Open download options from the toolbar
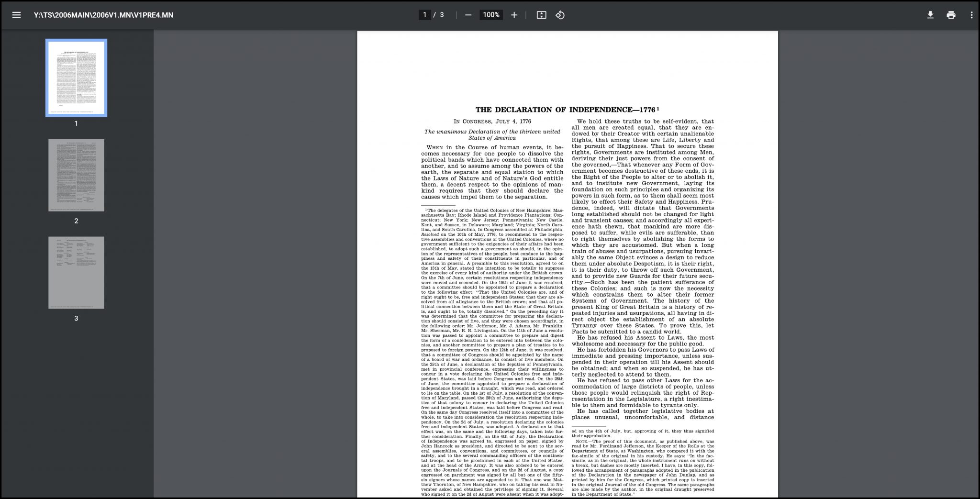The image size is (980, 499). point(930,15)
